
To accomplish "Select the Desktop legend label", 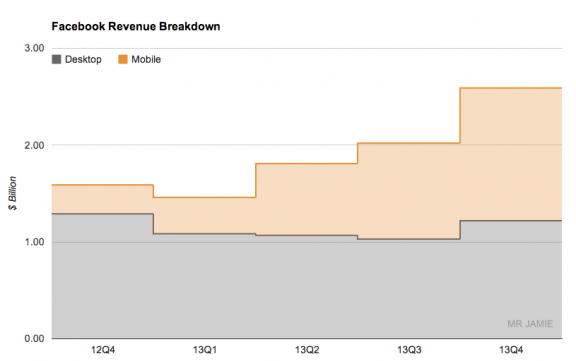I will pyautogui.click(x=83, y=59).
